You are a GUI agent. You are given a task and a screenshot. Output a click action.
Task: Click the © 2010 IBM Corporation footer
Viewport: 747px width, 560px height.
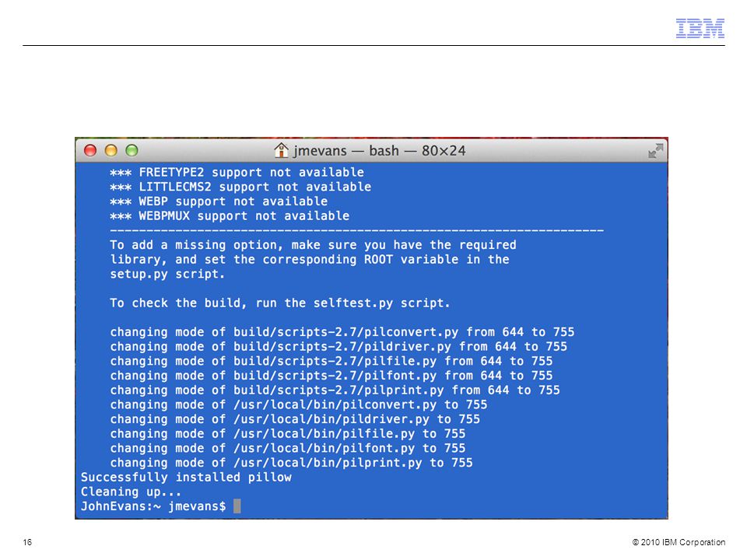[x=679, y=542]
